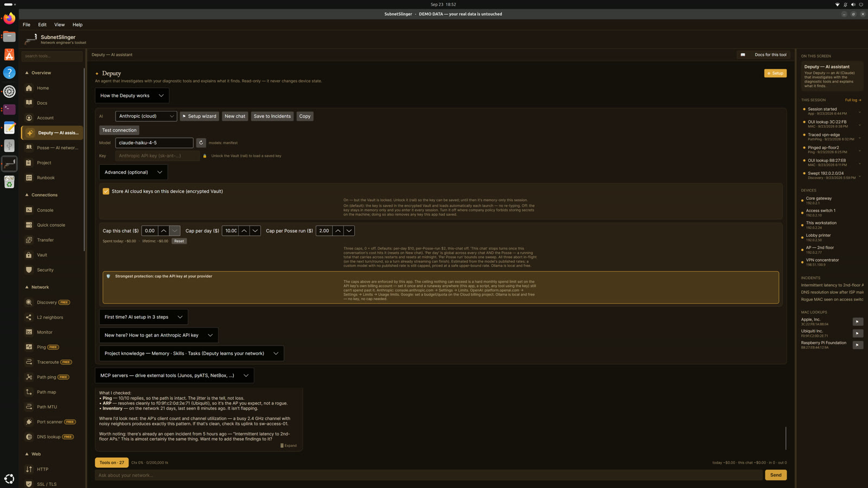The height and width of the screenshot is (488, 868).
Task: Increase the Cap per day value
Action: pyautogui.click(x=244, y=231)
